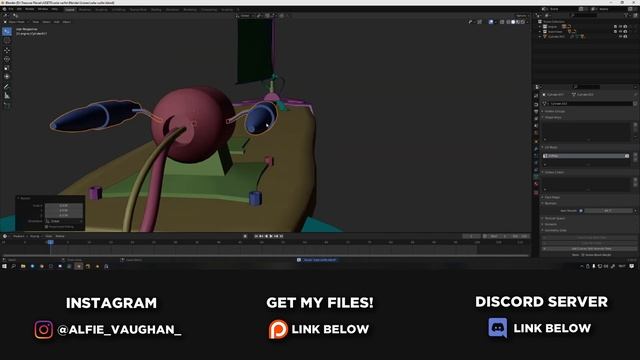
Task: Adjust the Auto Smooth angle slider
Action: pos(608,211)
